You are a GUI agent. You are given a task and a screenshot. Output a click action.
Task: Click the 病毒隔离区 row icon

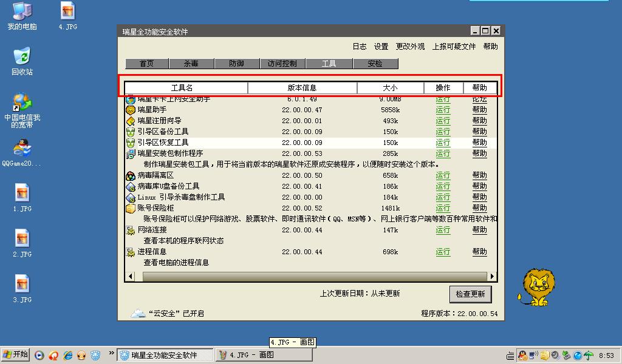(x=131, y=175)
